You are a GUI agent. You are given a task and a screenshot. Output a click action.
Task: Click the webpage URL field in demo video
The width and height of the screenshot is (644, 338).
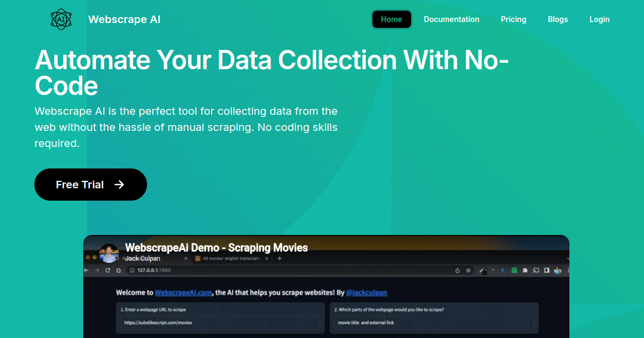pyautogui.click(x=221, y=322)
